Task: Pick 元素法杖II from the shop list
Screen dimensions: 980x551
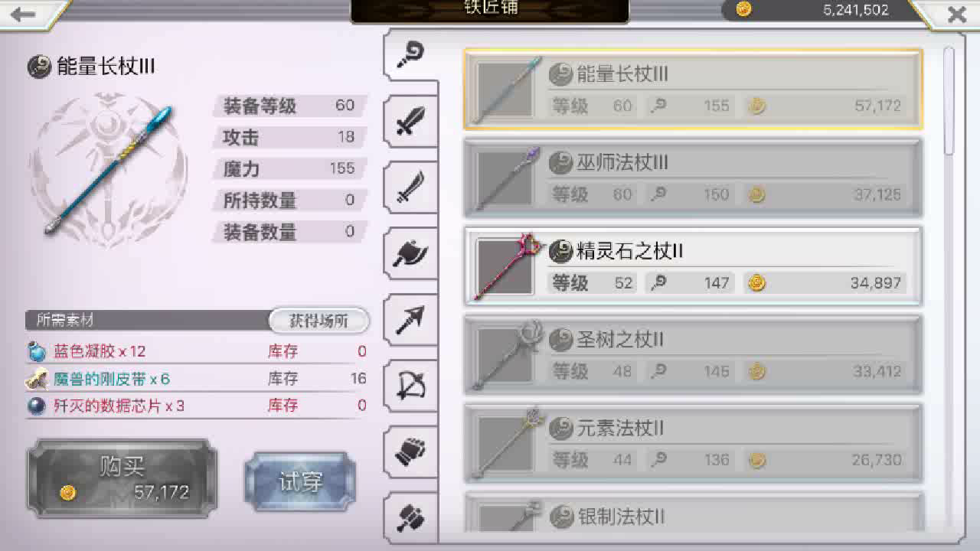Action: pos(693,443)
